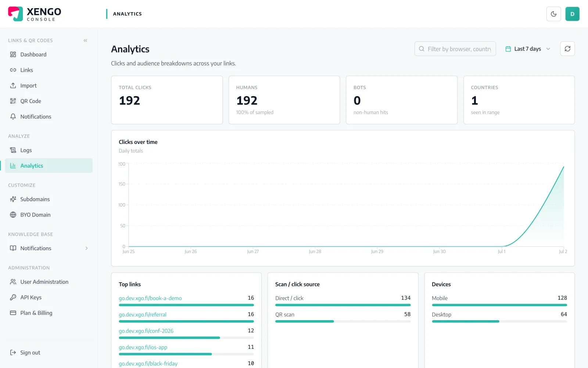588x368 pixels.
Task: Click the Top links heading
Action: 130,284
